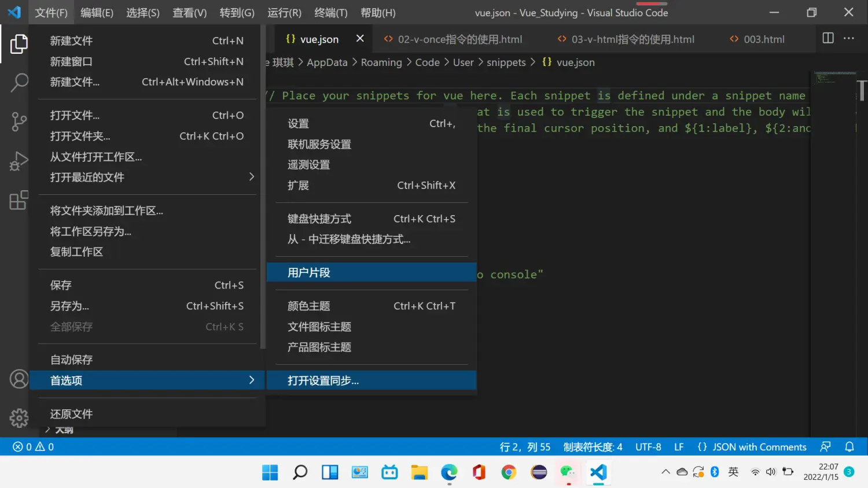Click the VS Code taskbar icon
868x488 pixels.
(x=598, y=472)
